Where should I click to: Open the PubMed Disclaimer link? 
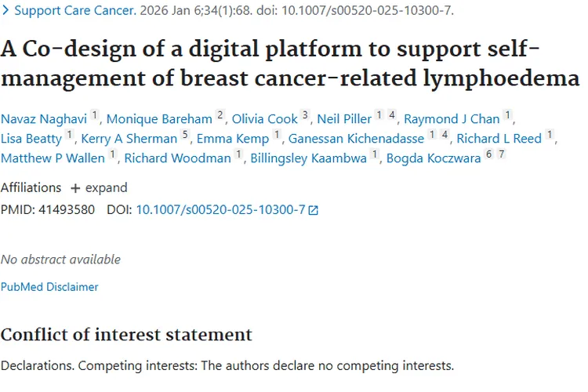pos(49,287)
